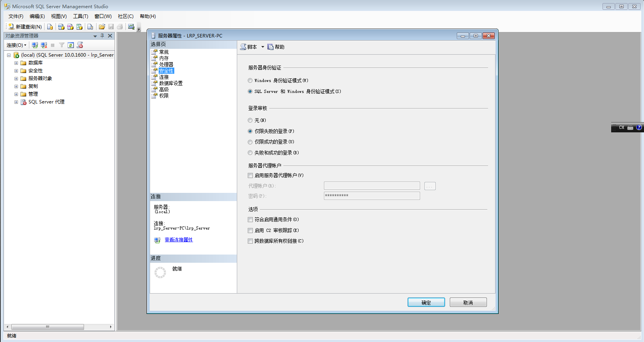
Task: Click the blue question mark help icon
Action: click(x=639, y=127)
